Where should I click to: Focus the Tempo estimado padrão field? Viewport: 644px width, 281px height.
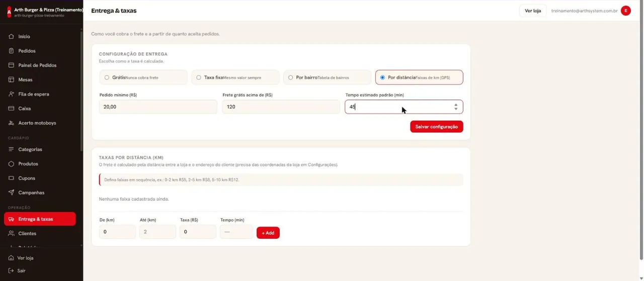coord(404,107)
